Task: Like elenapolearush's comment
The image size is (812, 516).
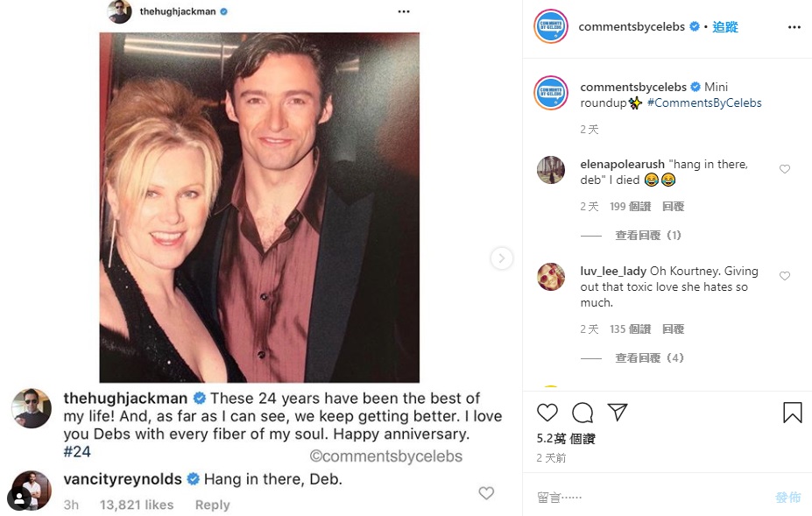Action: [785, 169]
